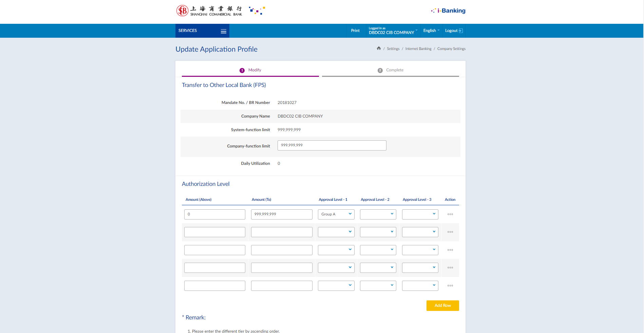The image size is (644, 333).
Task: Expand the English language selector
Action: [431, 31]
